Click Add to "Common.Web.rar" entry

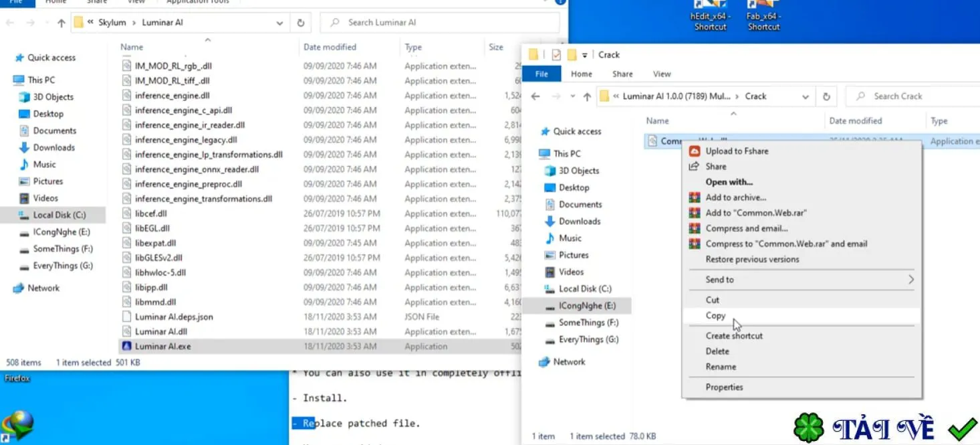click(x=756, y=213)
